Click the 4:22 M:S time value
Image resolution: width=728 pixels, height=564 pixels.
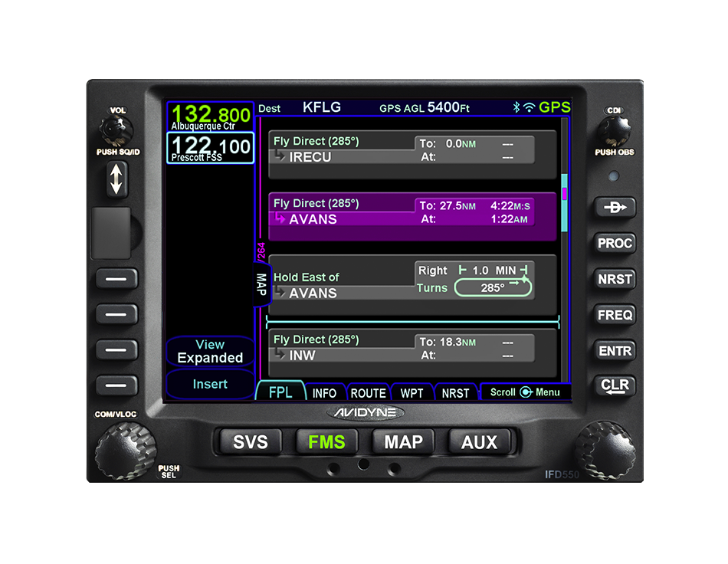point(510,205)
